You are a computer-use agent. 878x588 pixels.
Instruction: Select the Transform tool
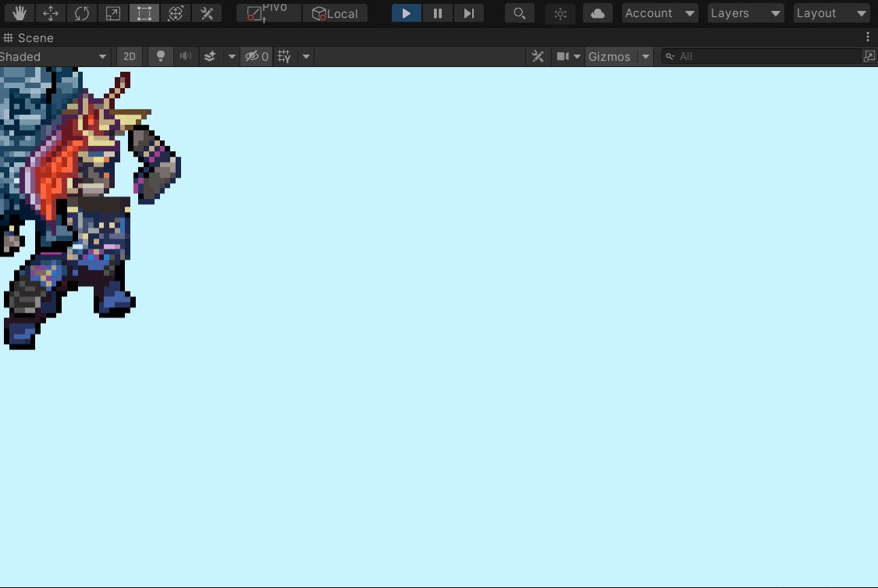[x=176, y=13]
